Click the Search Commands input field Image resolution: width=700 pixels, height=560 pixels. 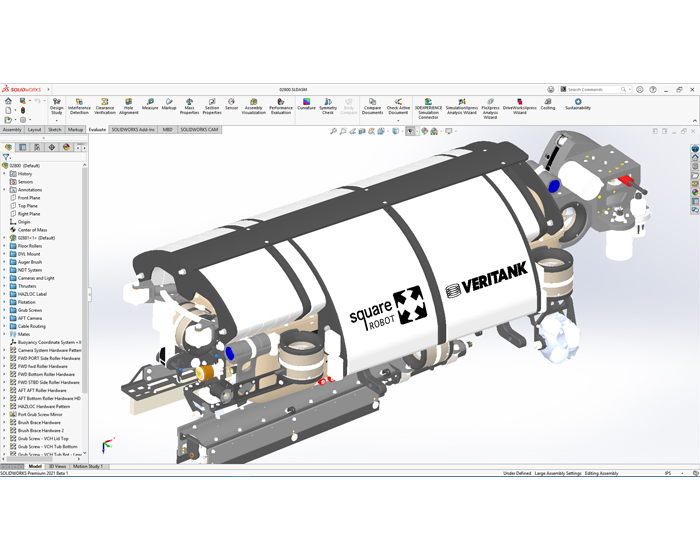pos(596,89)
